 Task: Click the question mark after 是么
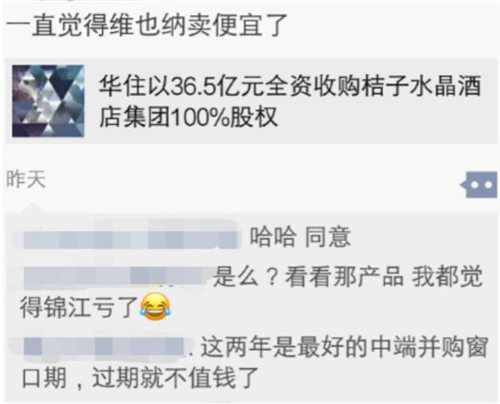point(272,277)
